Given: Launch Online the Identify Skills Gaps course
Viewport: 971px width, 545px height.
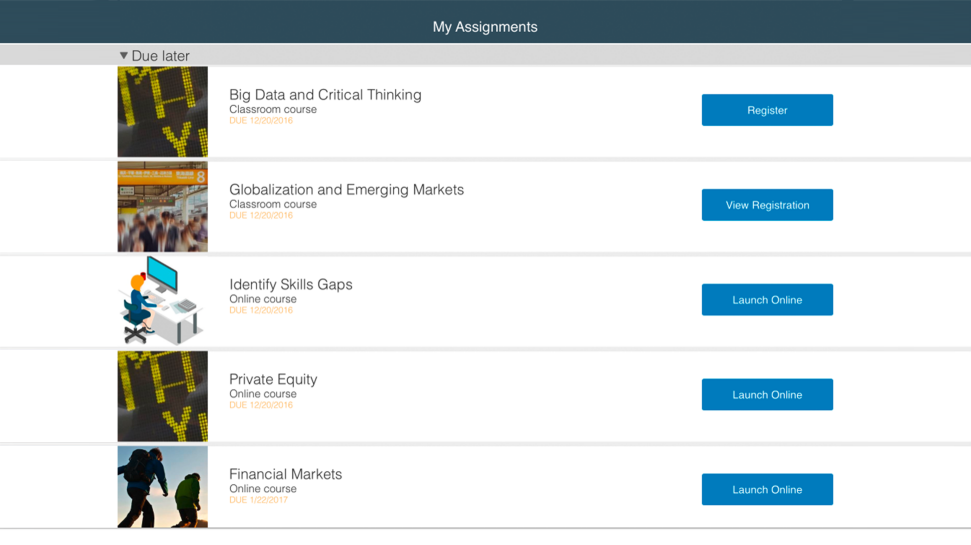Looking at the screenshot, I should 767,300.
